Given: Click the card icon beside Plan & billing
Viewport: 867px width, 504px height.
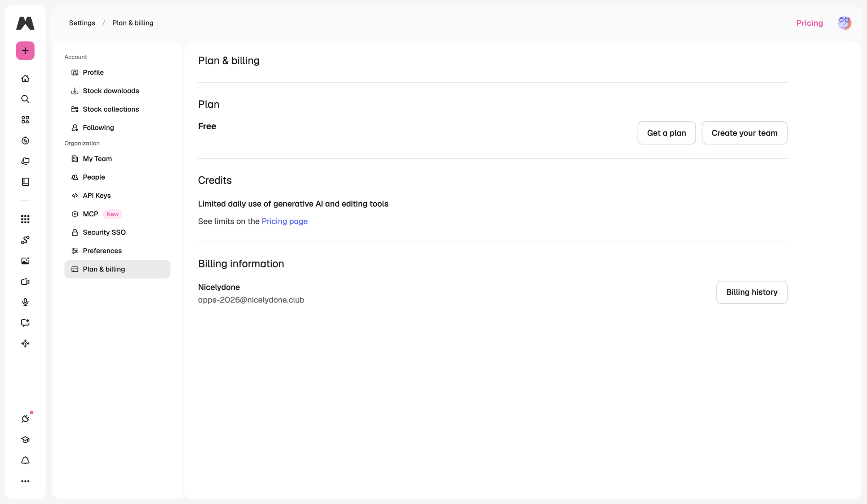Looking at the screenshot, I should coord(75,269).
